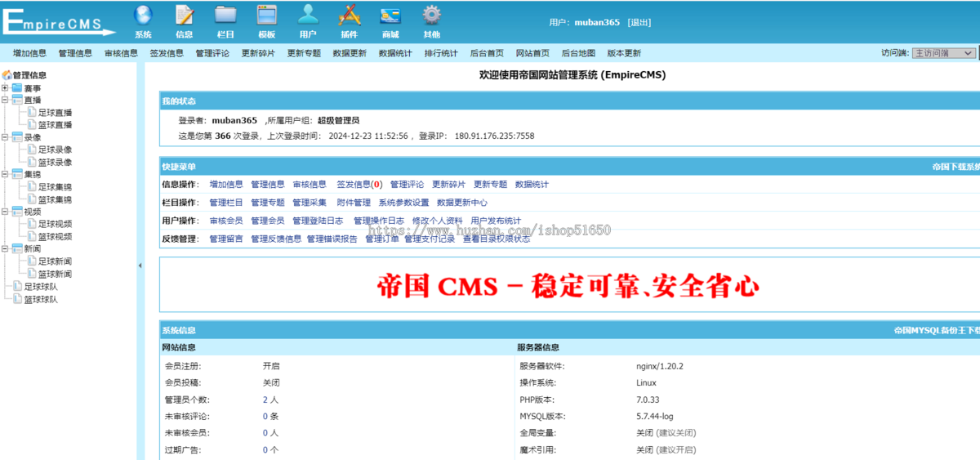
Task: Select 数据更新 in top menu bar
Action: [350, 53]
